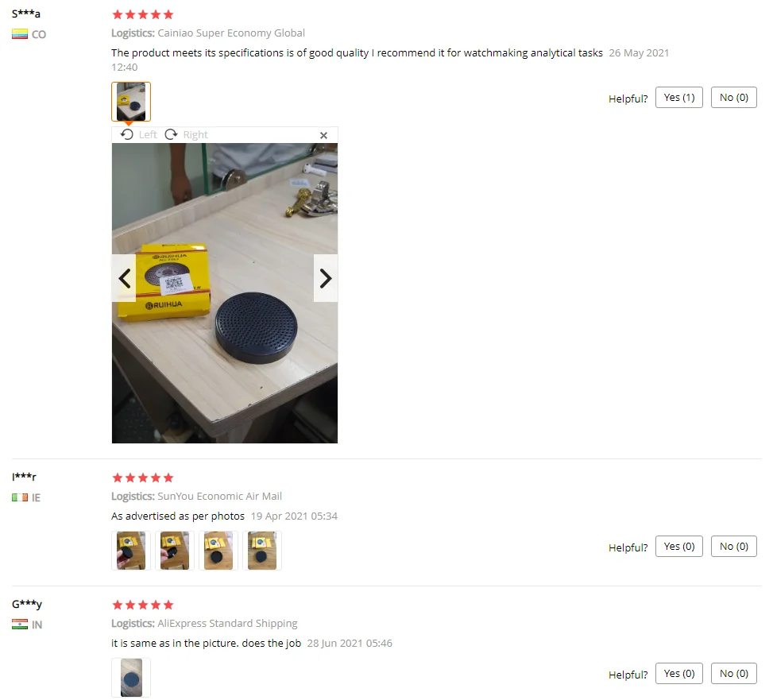Open G***y's review photo thumbnail
The image size is (773, 700).
pyautogui.click(x=130, y=677)
